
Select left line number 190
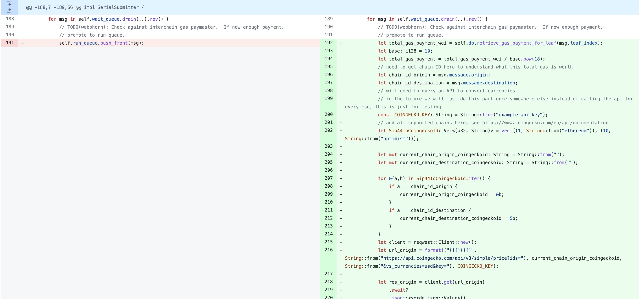click(10, 35)
